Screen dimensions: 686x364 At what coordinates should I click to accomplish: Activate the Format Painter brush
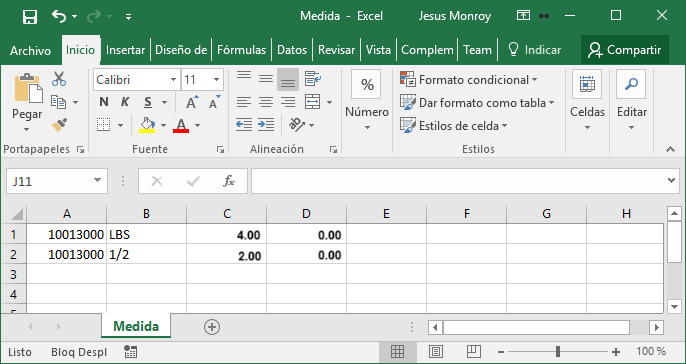click(x=59, y=125)
